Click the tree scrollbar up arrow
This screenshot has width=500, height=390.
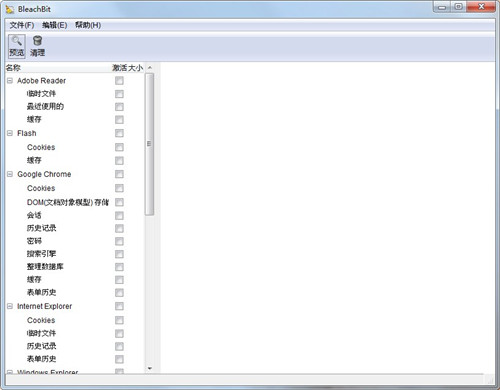point(150,67)
